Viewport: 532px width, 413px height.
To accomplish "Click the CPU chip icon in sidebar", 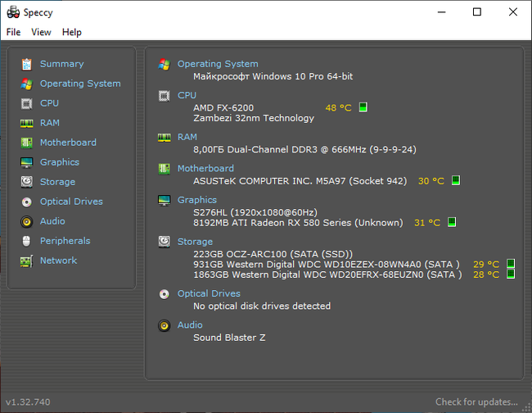I will tap(27, 103).
